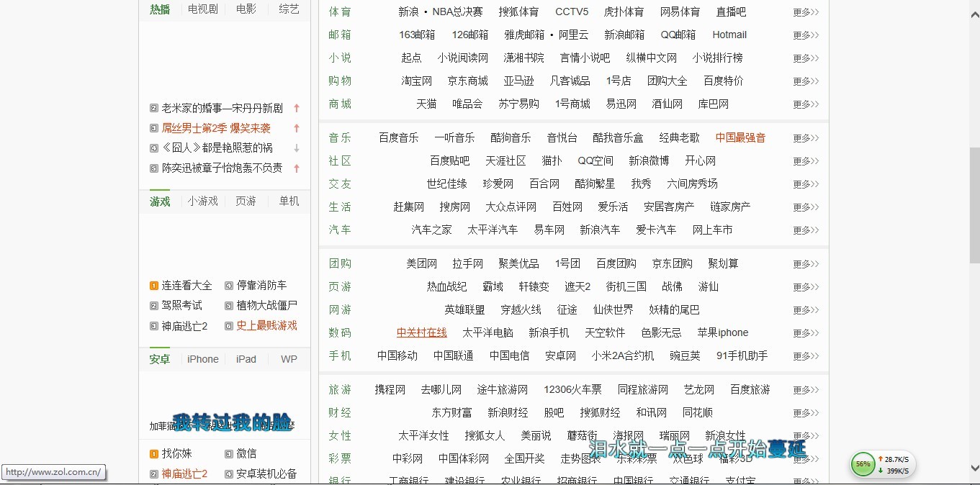980x485 pixels.
Task: Click the 网游 category label
Action: tap(341, 309)
